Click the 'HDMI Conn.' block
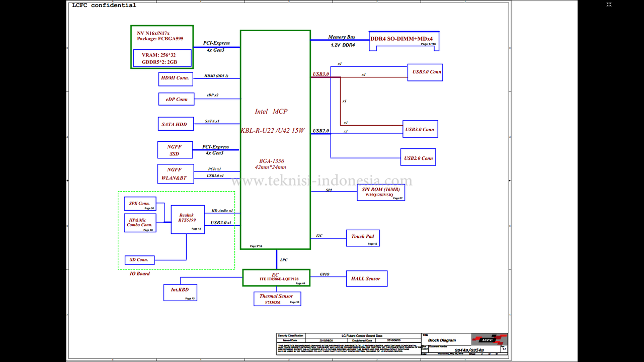This screenshot has height=362, width=644. 176,78
